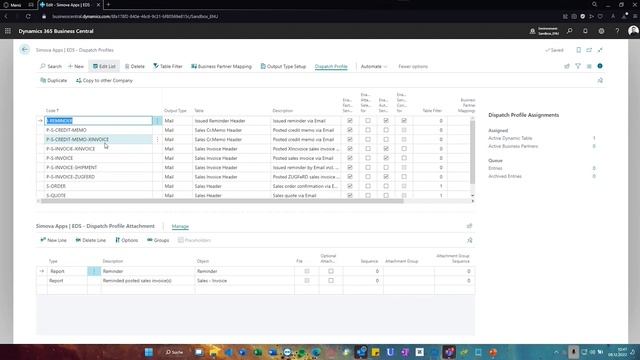
Task: Click Delete in the action bar
Action: (x=135, y=66)
